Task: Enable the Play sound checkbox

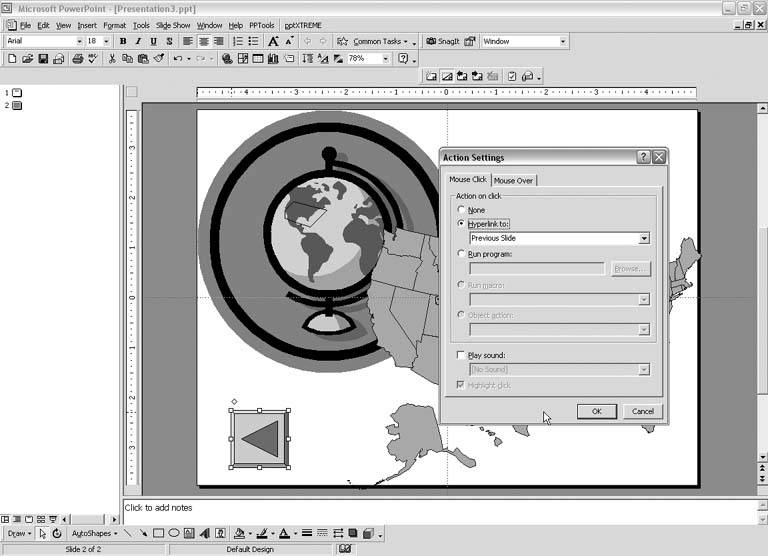Action: point(461,355)
